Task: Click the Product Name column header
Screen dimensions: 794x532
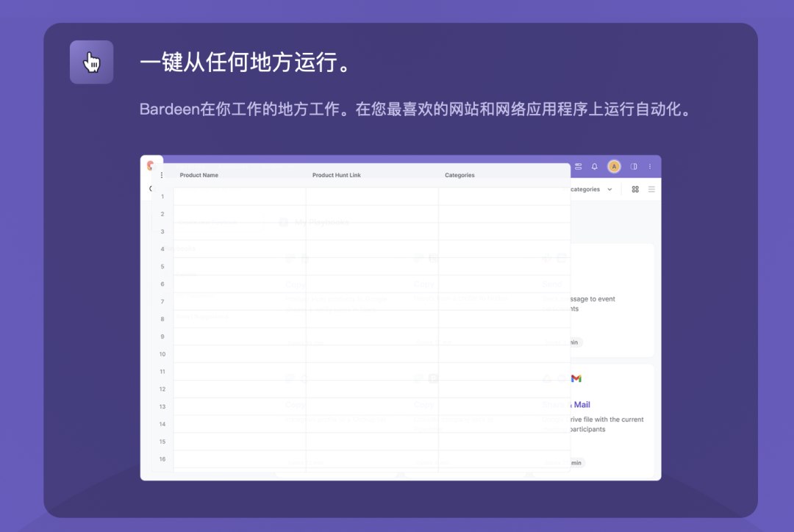Action: (199, 175)
